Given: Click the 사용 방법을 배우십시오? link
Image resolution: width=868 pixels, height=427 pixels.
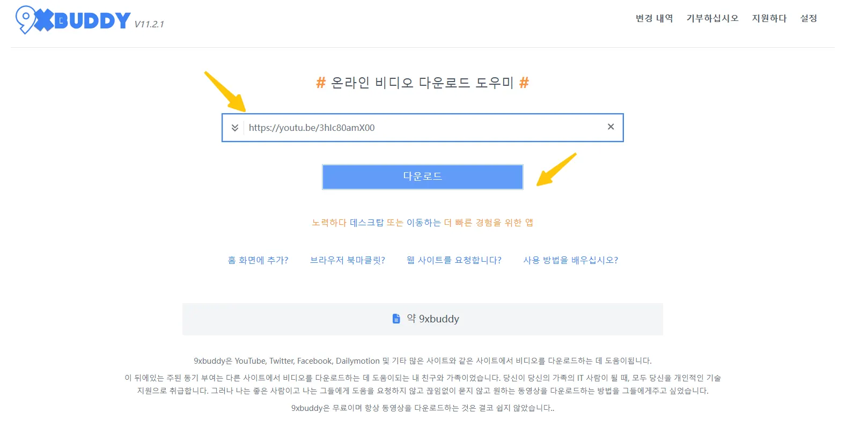Looking at the screenshot, I should tap(571, 260).
